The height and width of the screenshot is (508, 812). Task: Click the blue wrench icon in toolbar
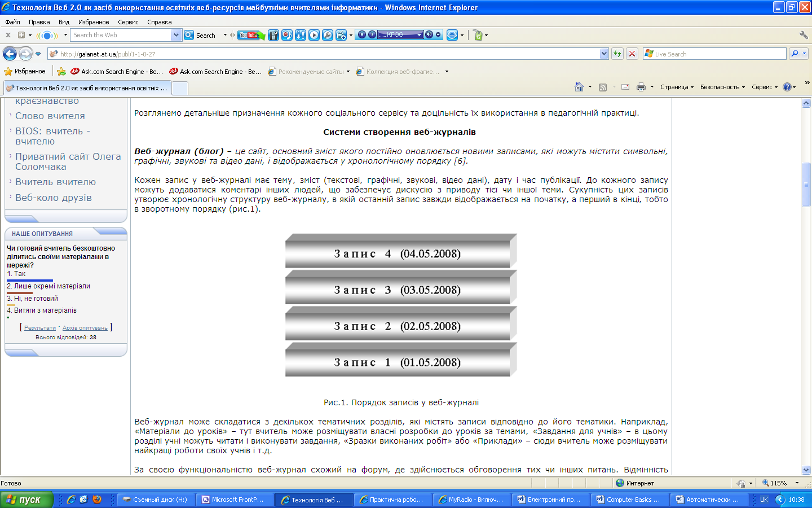click(x=328, y=35)
